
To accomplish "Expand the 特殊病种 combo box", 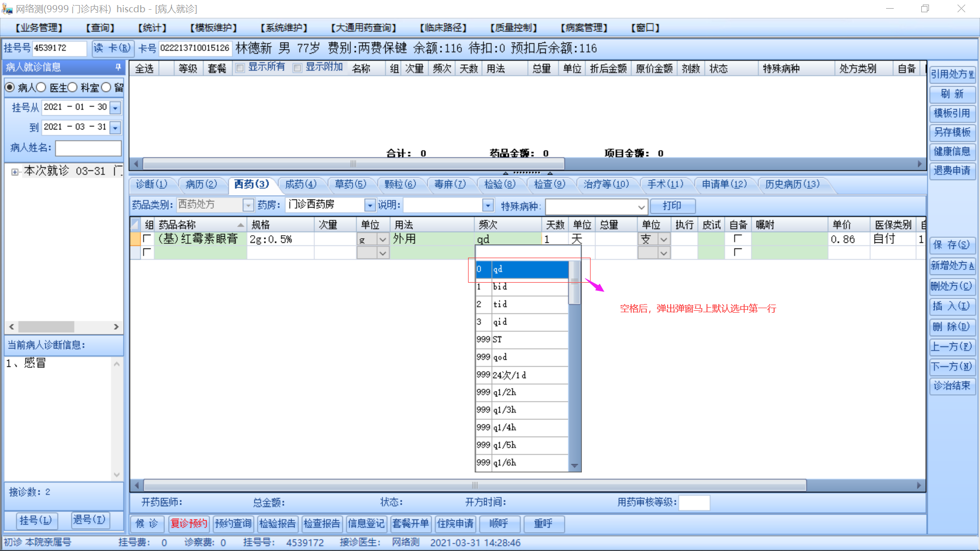I will coord(641,207).
